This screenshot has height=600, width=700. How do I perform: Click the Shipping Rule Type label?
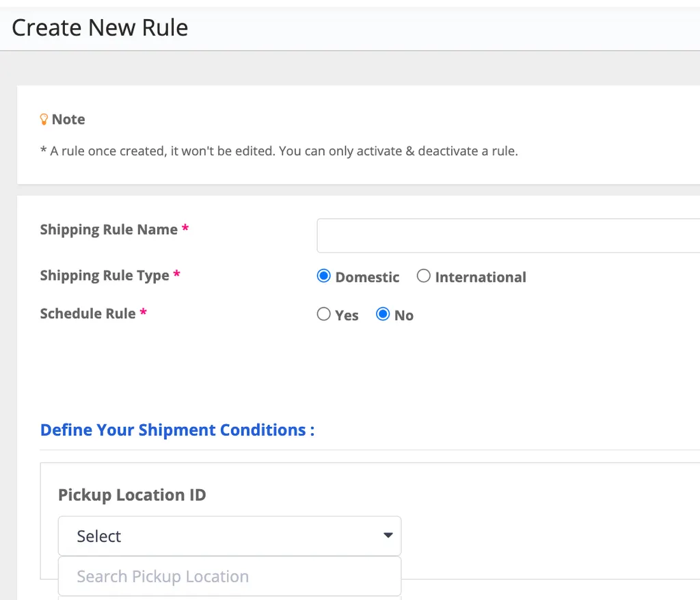pos(105,276)
